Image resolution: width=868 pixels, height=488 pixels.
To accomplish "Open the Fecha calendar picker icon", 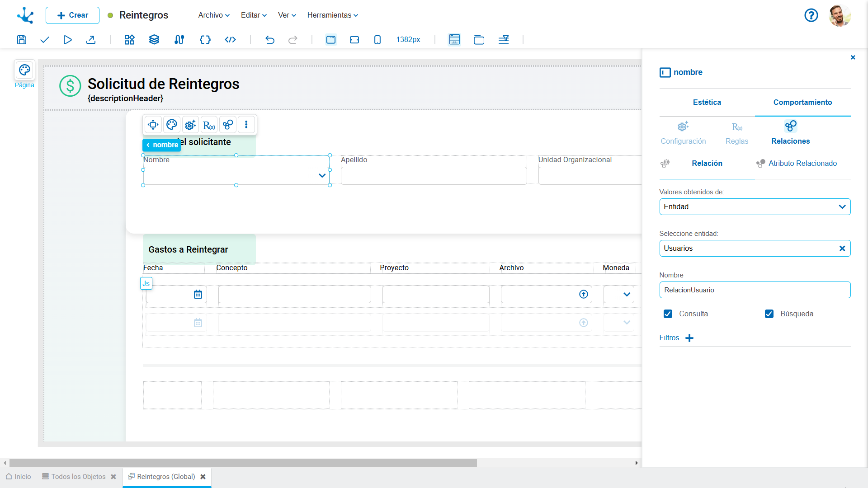I will [198, 295].
